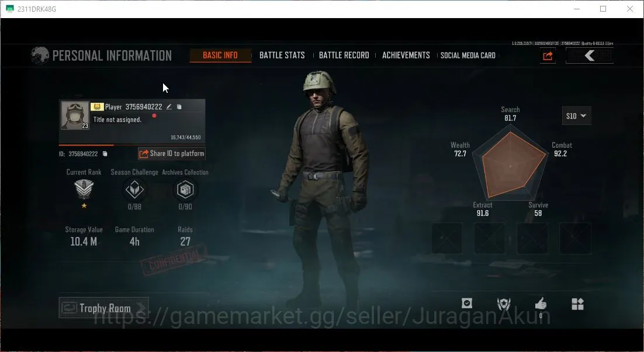Edit player name with the pencil icon
The height and width of the screenshot is (352, 644).
click(x=169, y=107)
